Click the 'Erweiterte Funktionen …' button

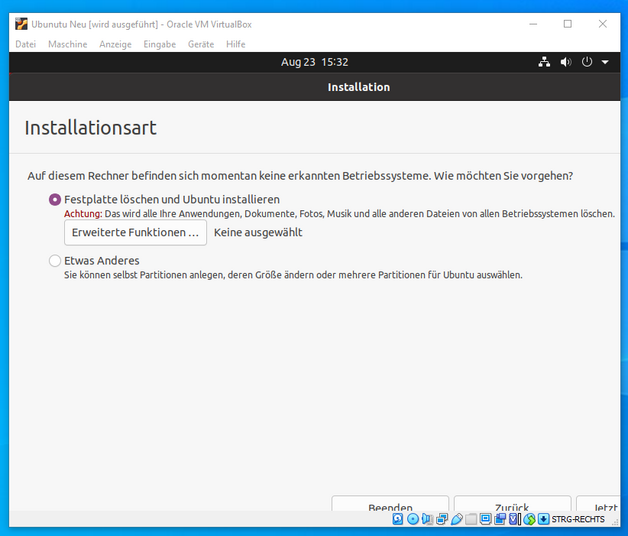tap(135, 232)
